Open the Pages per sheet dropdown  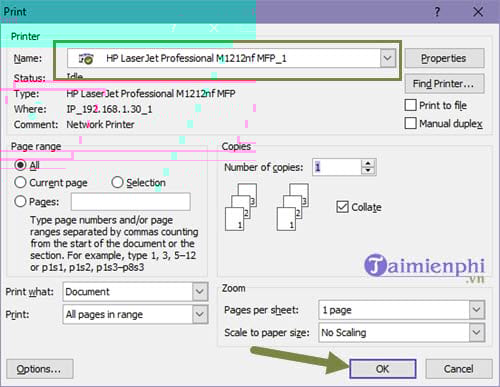[x=477, y=310]
